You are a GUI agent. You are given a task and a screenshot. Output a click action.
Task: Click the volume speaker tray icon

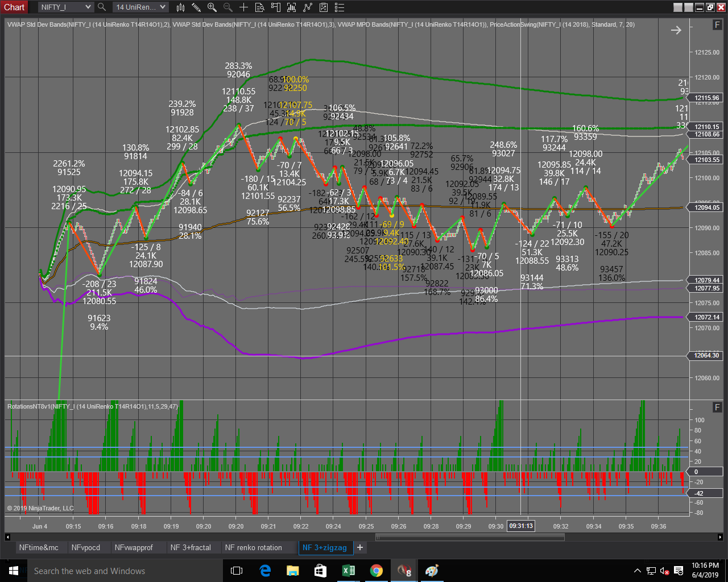[x=664, y=571]
